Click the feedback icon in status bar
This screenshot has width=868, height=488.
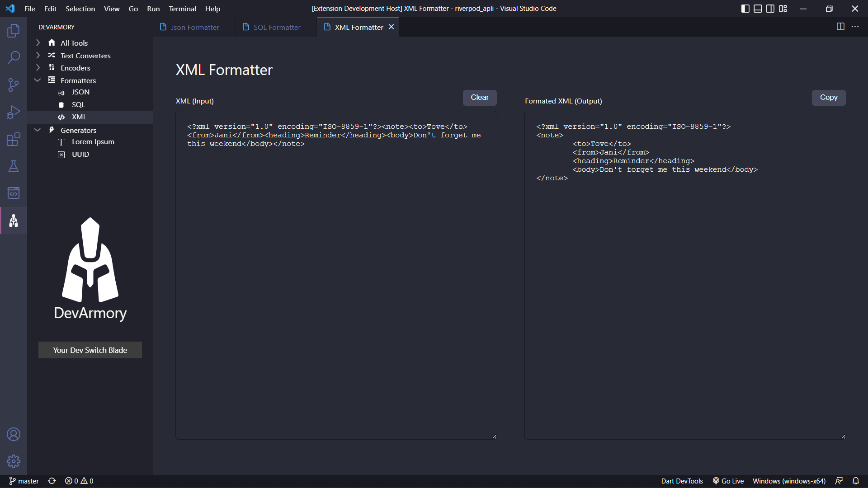coord(839,481)
